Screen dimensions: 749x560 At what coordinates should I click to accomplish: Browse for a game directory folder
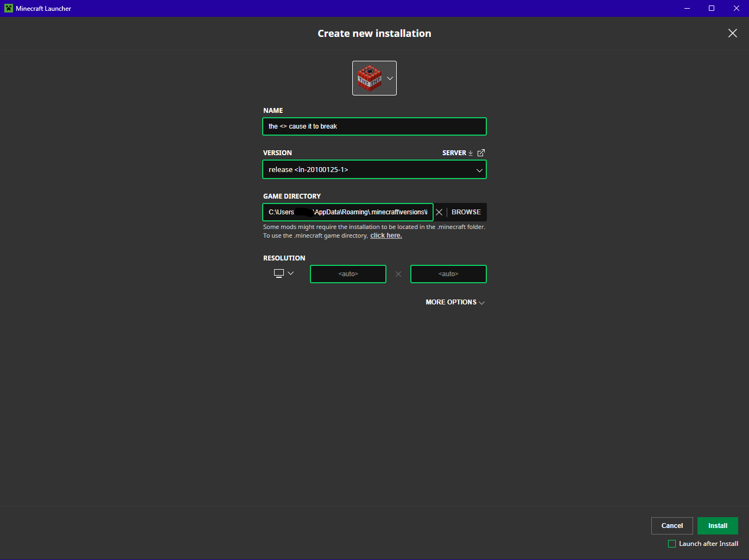[466, 212]
